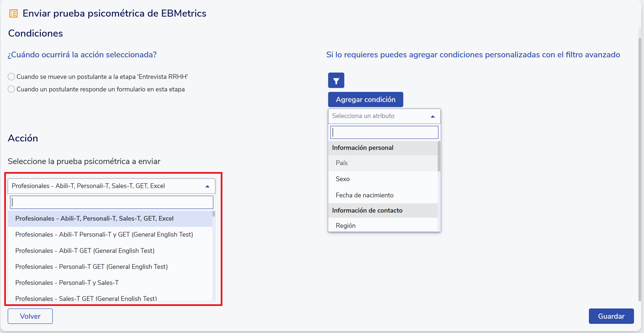Select 'Cuando se mueve un postulante' radio option
This screenshot has height=333, width=644.
coord(11,76)
